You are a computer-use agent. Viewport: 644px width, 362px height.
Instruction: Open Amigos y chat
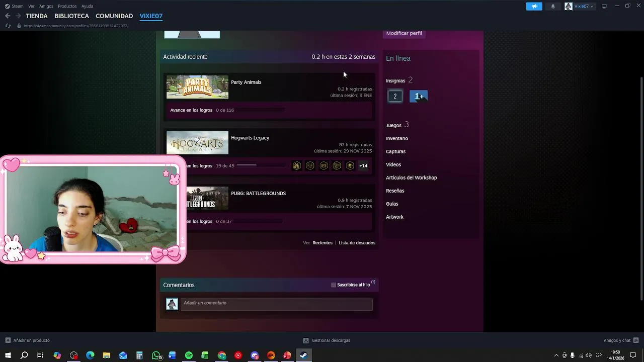pyautogui.click(x=621, y=340)
